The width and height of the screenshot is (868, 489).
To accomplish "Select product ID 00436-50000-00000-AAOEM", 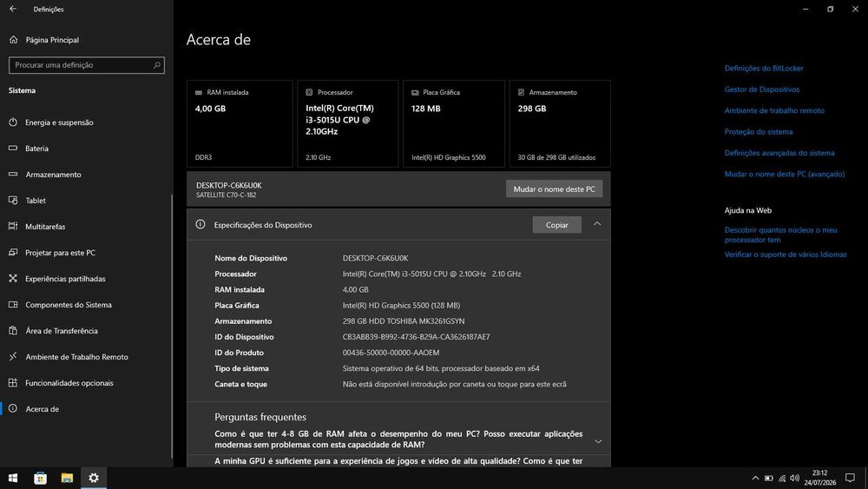I will (391, 353).
